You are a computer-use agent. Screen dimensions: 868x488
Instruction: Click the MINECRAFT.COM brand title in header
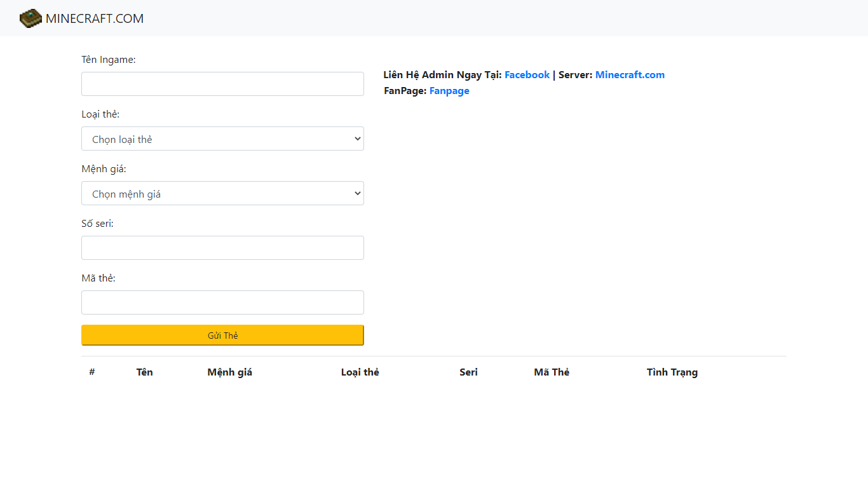coord(95,18)
